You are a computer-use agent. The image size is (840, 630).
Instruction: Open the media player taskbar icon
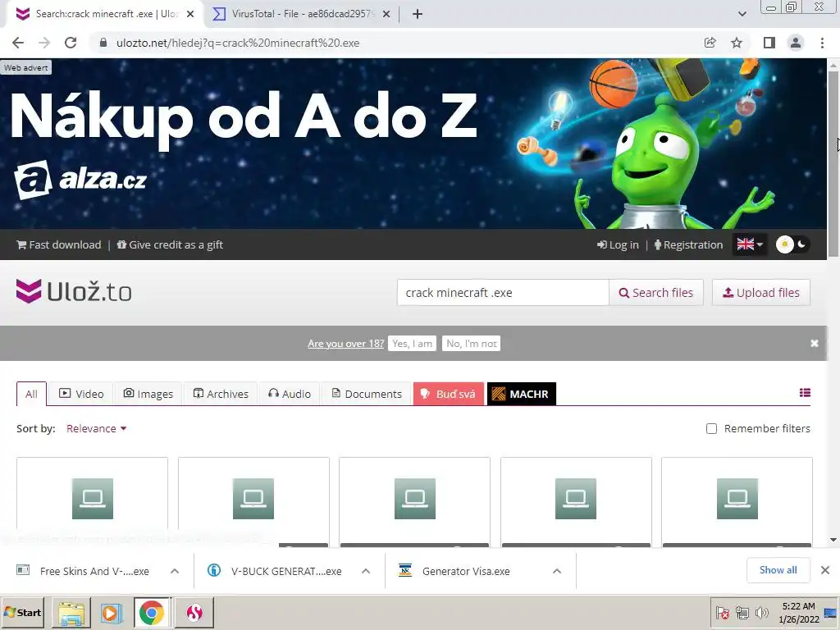[x=111, y=612]
